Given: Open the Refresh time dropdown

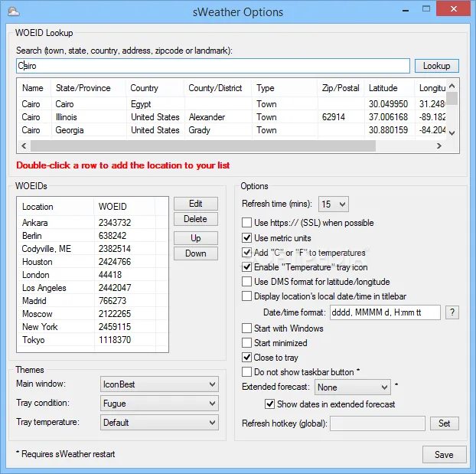Looking at the screenshot, I should [334, 204].
